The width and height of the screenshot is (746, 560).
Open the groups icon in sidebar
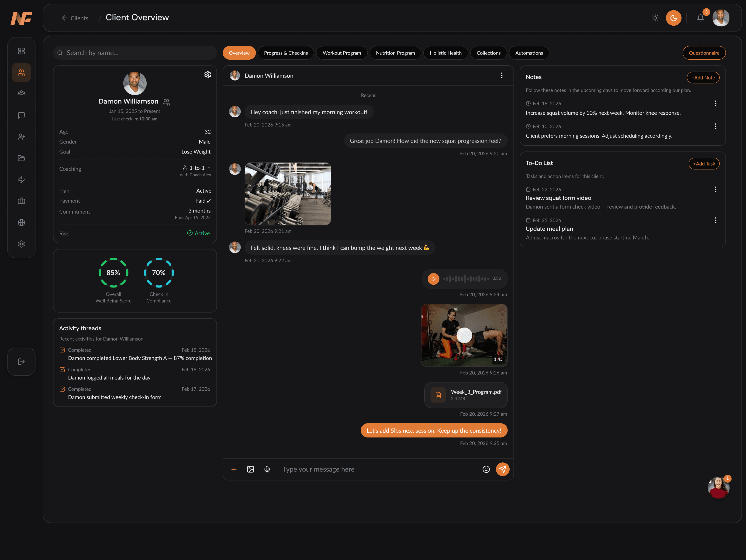pos(21,93)
